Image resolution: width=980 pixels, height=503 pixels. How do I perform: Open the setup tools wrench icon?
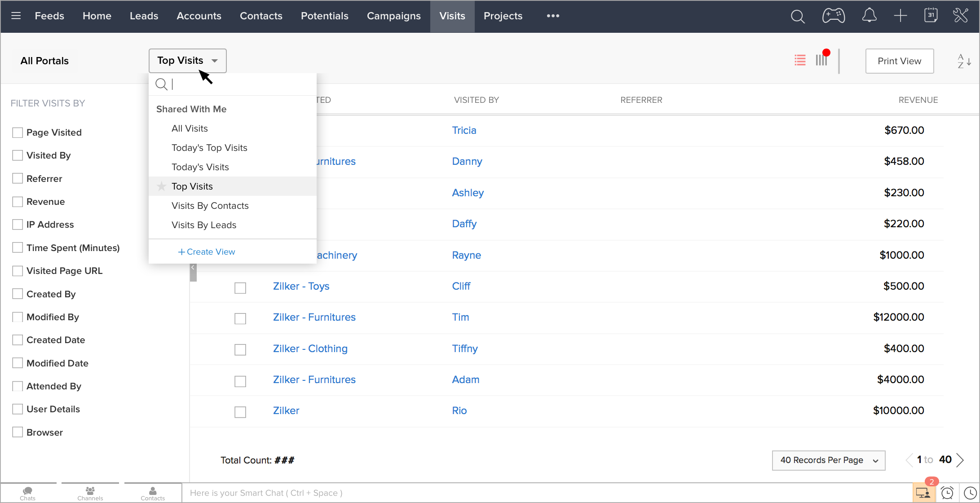tap(961, 15)
